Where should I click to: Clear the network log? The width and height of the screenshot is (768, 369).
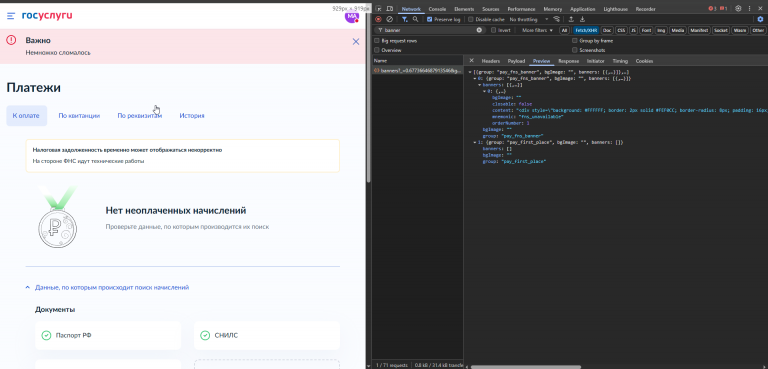[x=389, y=19]
